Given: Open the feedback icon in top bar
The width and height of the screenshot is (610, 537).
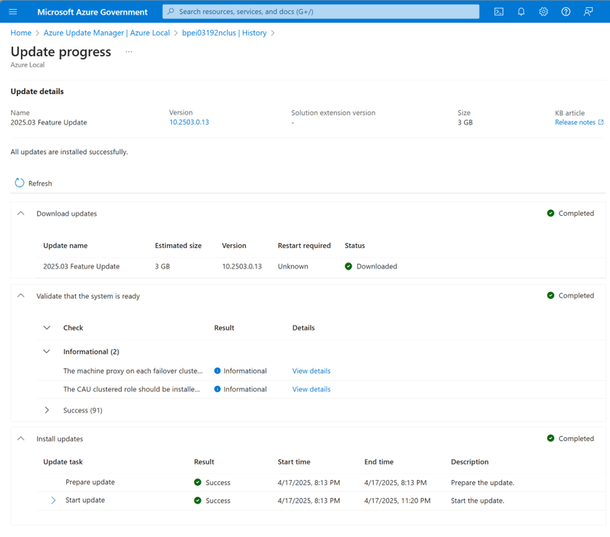Looking at the screenshot, I should tap(588, 12).
